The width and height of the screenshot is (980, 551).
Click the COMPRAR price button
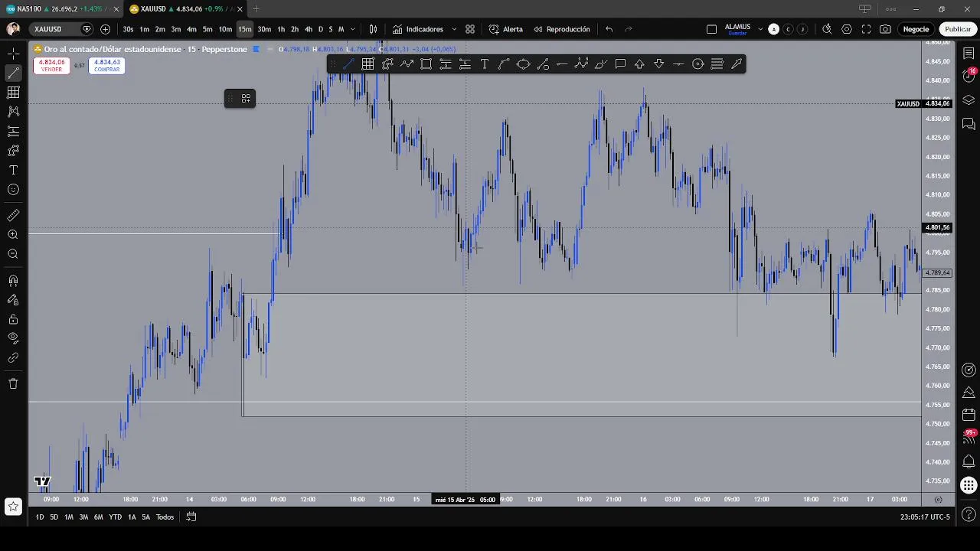[107, 66]
